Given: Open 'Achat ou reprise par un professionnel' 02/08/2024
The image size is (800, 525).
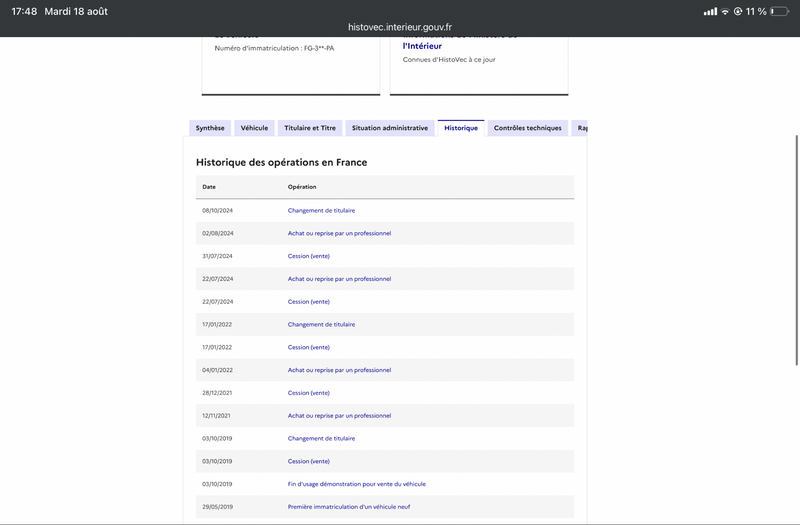Looking at the screenshot, I should [339, 233].
